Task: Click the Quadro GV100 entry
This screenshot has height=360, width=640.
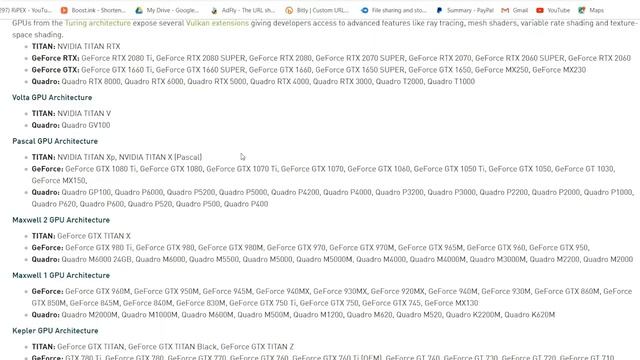Action: coord(86,125)
